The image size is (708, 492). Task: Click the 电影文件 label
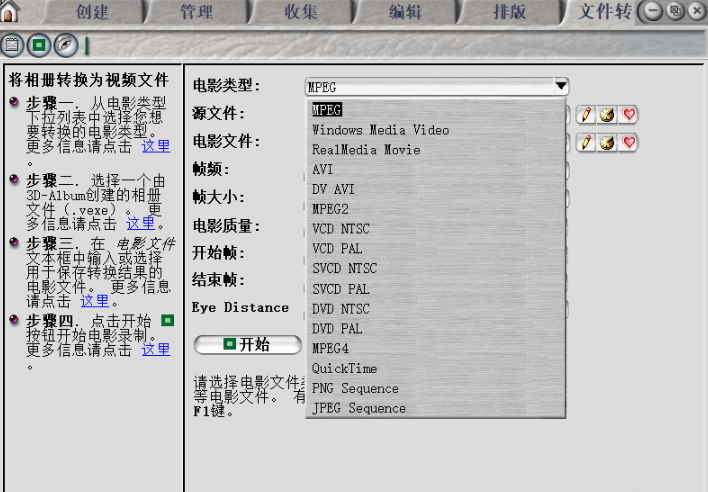[x=226, y=141]
